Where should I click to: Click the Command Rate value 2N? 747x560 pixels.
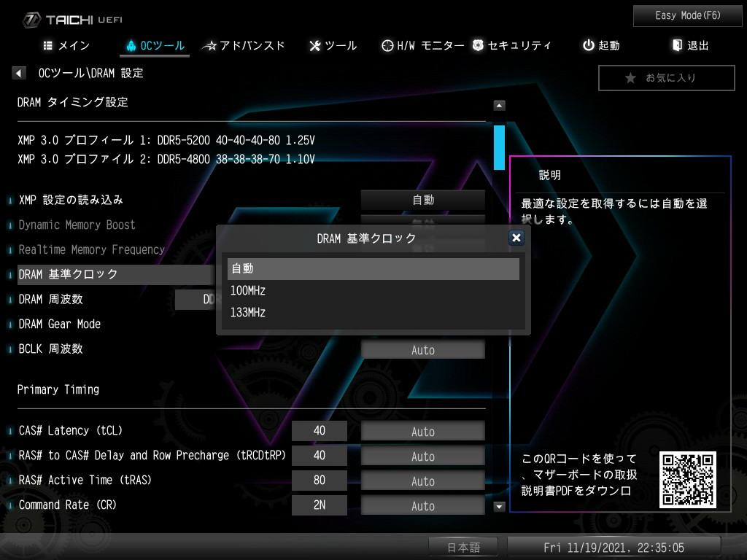(x=320, y=505)
